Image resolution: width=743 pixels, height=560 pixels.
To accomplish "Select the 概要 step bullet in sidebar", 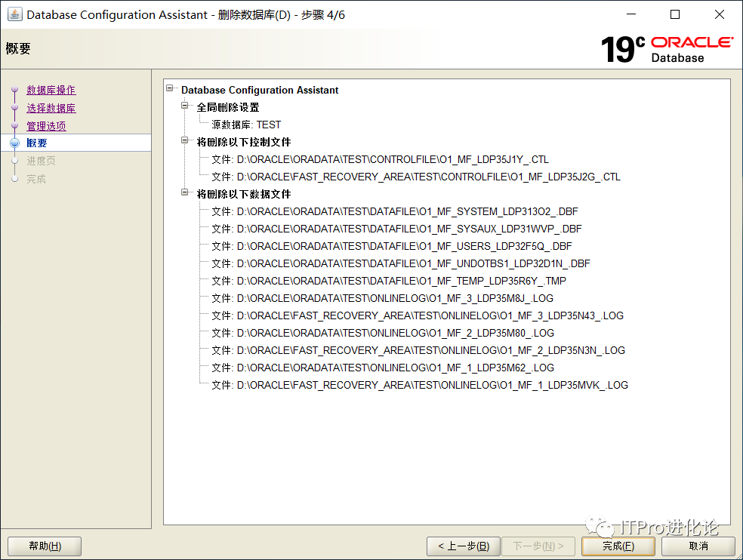I will click(x=14, y=143).
